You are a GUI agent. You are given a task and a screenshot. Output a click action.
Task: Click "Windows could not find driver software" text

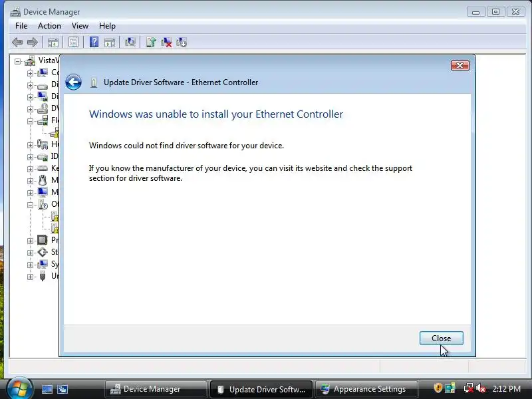[186, 146]
